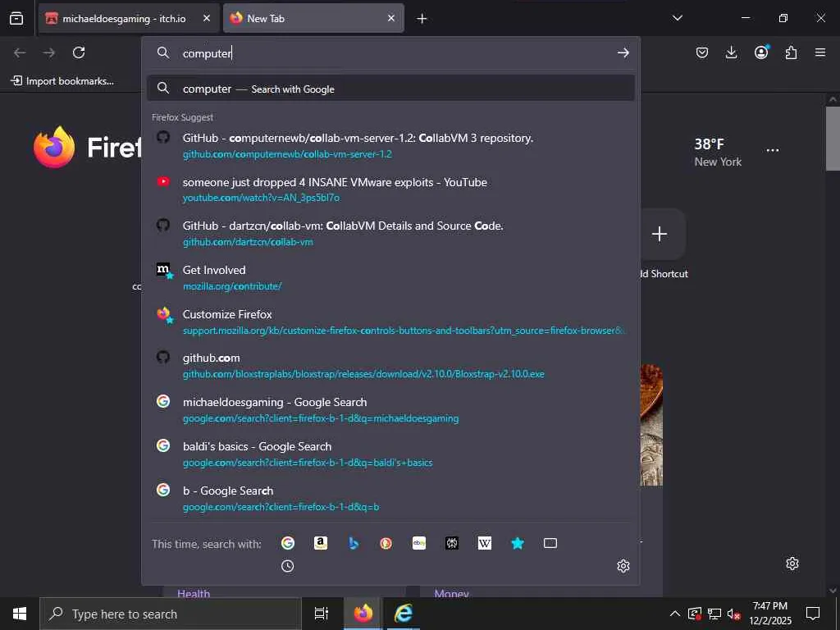Search open tabs using the tab icon
Screen dimensions: 840x630
click(550, 543)
